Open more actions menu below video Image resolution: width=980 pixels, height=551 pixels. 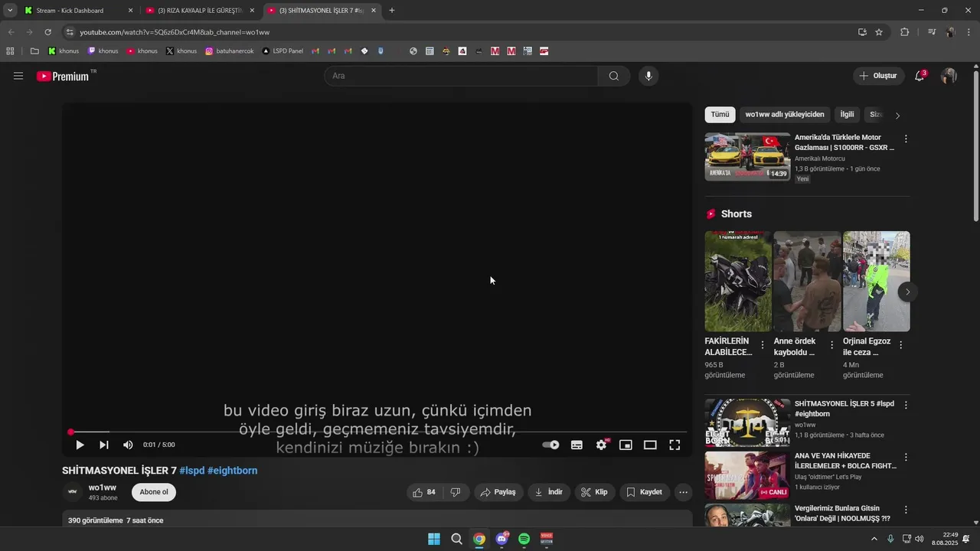click(x=684, y=492)
